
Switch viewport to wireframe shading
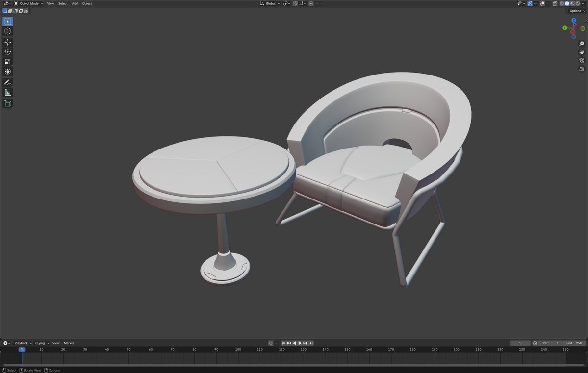[562, 3]
